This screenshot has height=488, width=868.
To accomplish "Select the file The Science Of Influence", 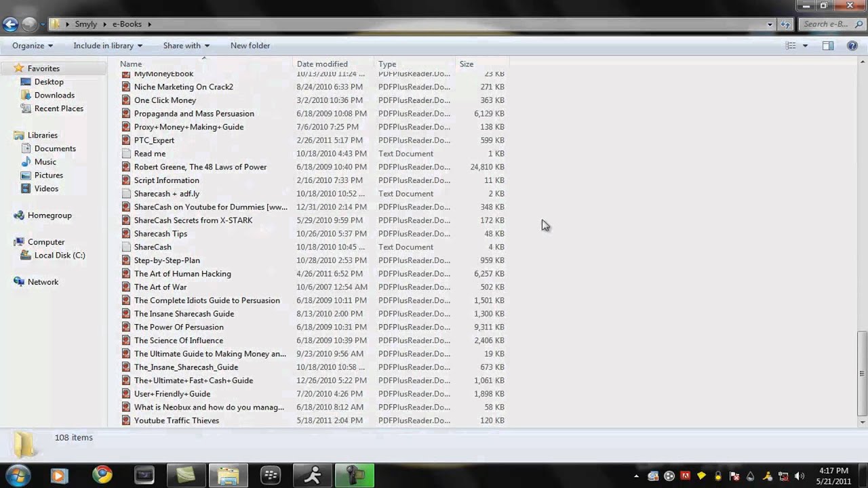I will [x=178, y=340].
